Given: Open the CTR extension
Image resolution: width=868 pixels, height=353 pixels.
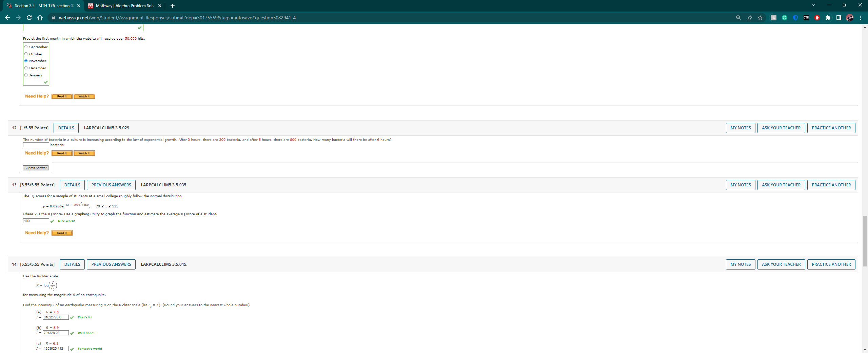Looking at the screenshot, I should coord(806,18).
